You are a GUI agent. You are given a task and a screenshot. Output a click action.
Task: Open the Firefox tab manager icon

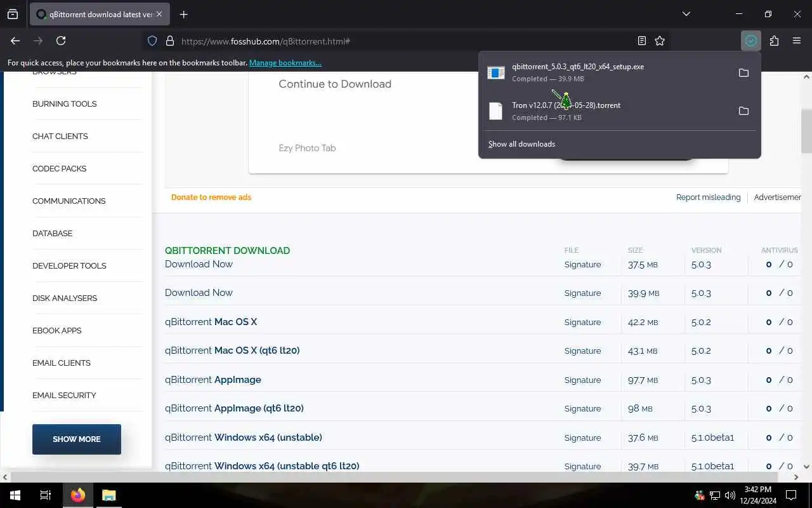point(13,14)
